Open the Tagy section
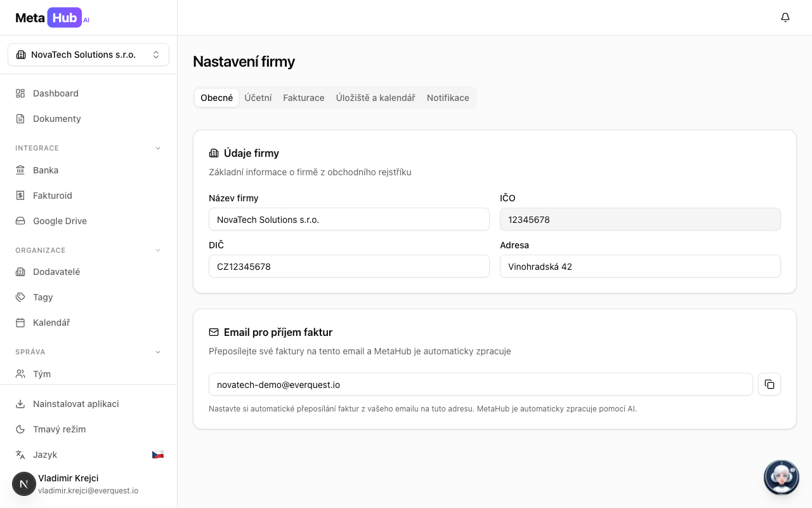812x508 pixels. 43,297
